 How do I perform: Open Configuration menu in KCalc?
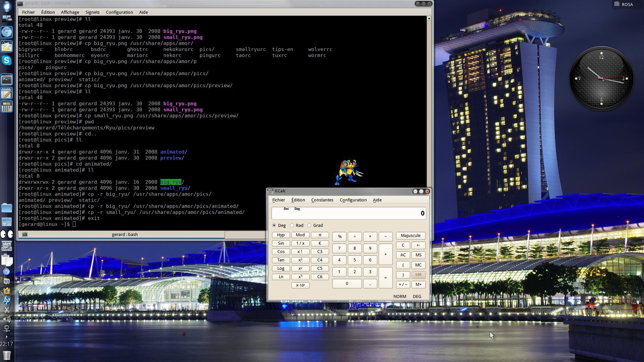353,200
